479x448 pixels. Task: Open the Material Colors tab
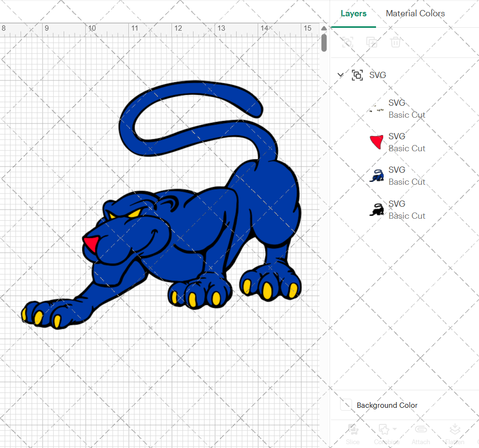(415, 13)
